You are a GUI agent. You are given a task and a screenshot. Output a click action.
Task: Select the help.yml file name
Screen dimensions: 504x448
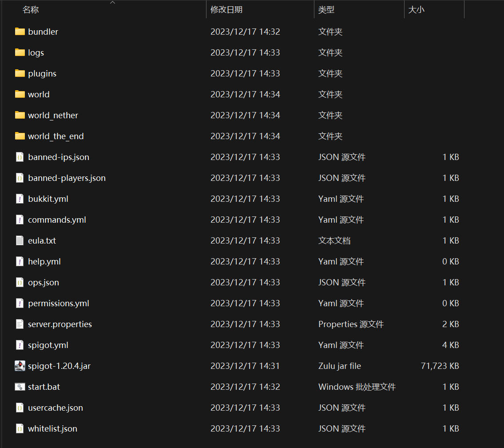[x=44, y=261]
